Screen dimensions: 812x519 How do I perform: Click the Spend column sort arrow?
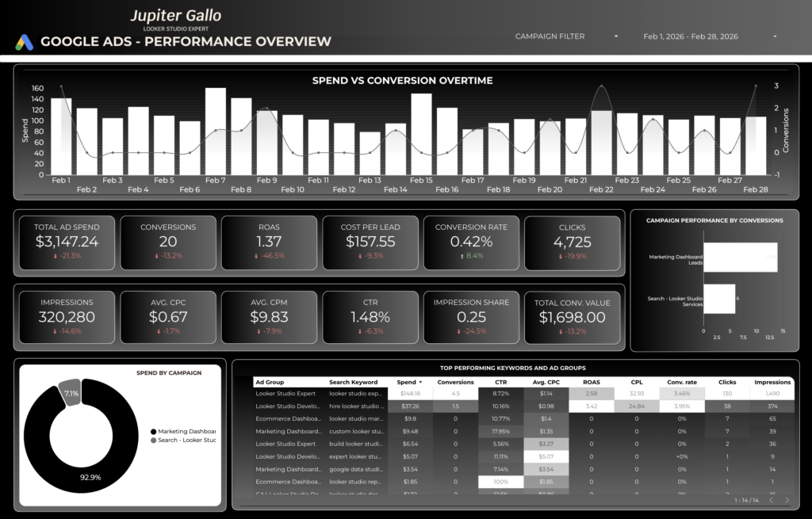click(421, 382)
